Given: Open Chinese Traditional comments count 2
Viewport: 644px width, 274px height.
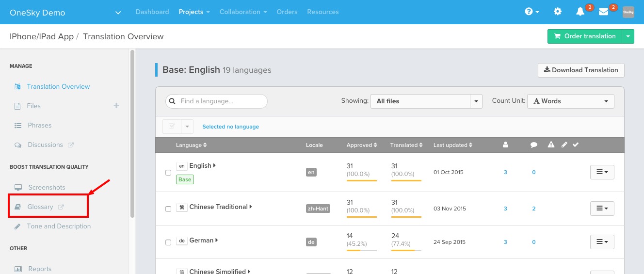Looking at the screenshot, I should [x=534, y=209].
